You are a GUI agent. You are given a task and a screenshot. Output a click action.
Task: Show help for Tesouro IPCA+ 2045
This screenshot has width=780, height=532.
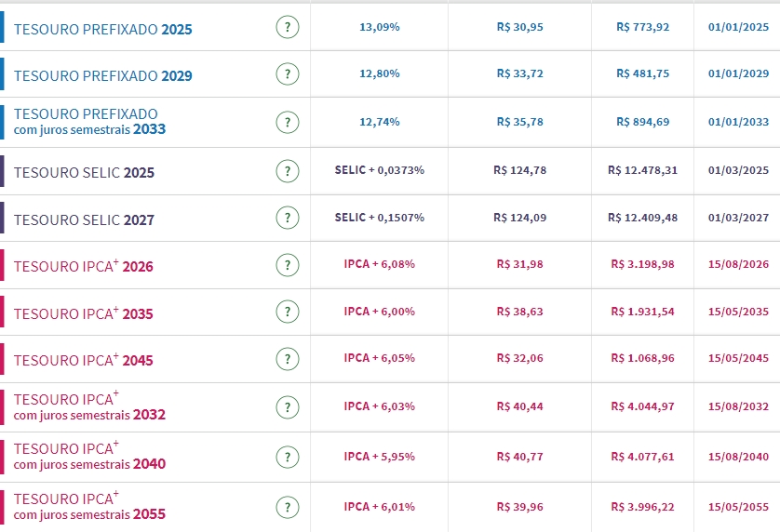pos(288,359)
